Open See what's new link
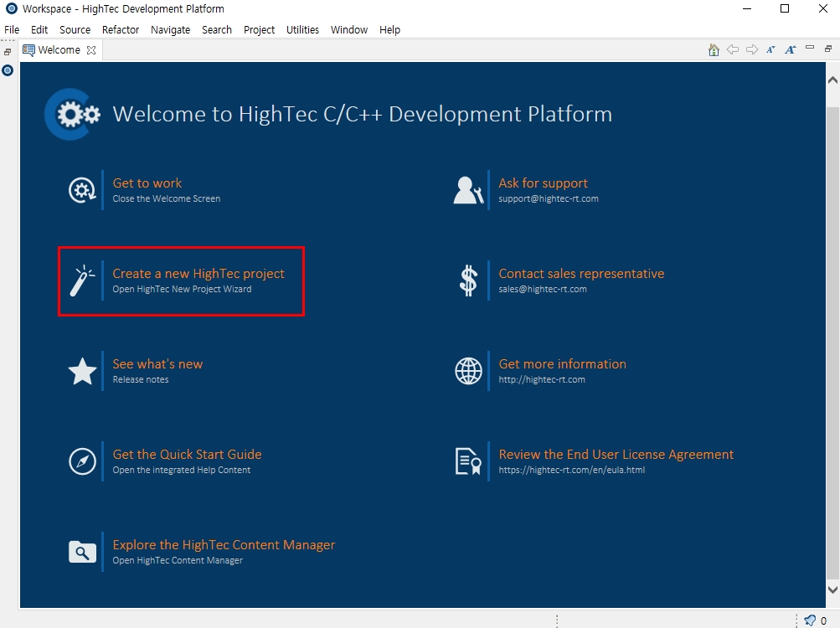The height and width of the screenshot is (628, 840). (157, 364)
